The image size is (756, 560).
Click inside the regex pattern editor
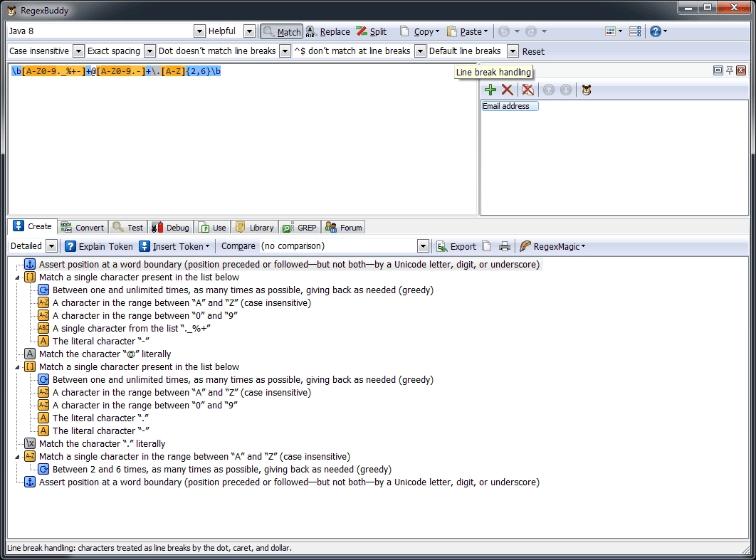click(243, 139)
